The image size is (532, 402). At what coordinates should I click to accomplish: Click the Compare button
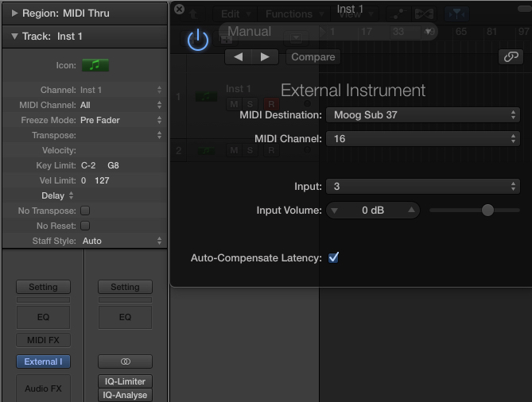point(313,57)
